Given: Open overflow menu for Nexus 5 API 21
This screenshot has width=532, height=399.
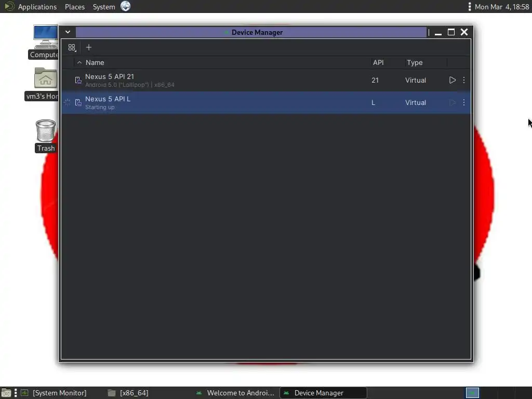Looking at the screenshot, I should pos(464,80).
